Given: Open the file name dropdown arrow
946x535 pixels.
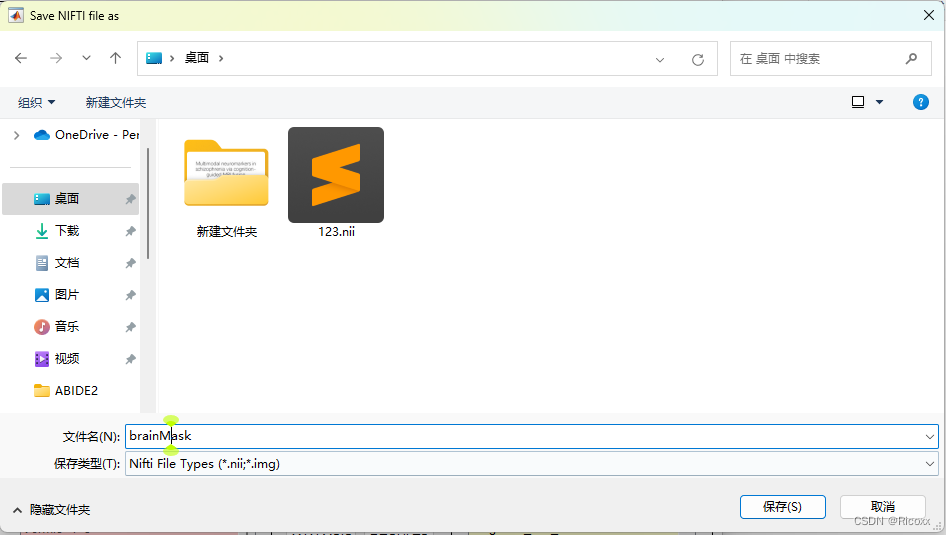Looking at the screenshot, I should pyautogui.click(x=930, y=437).
